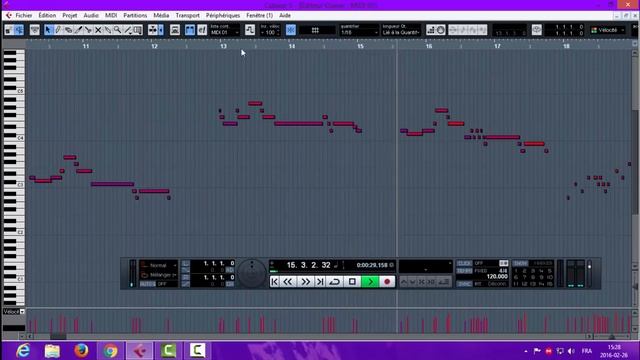Open the Média menu
This screenshot has width=640, height=360.
click(161, 16)
